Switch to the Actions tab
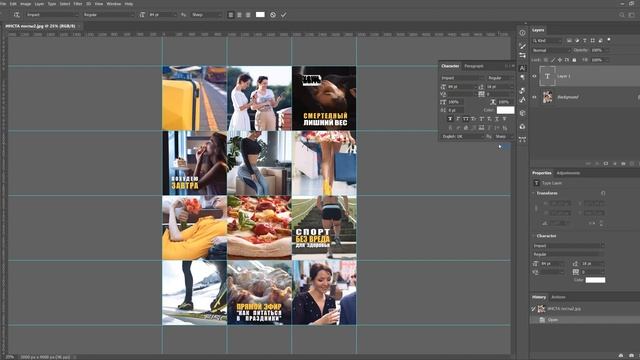 (x=558, y=297)
